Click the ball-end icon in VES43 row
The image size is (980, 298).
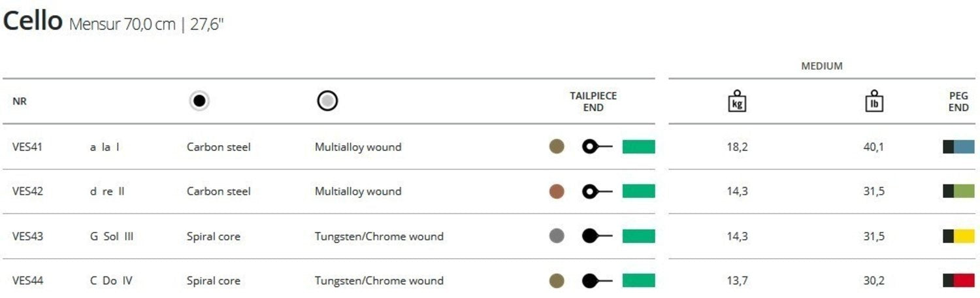596,236
